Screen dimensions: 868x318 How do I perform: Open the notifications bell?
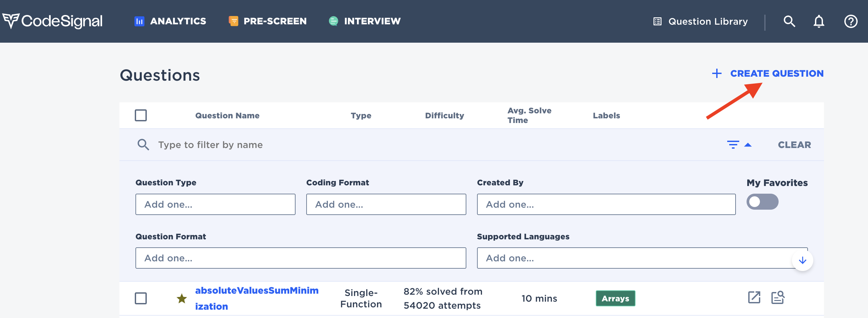pos(819,21)
